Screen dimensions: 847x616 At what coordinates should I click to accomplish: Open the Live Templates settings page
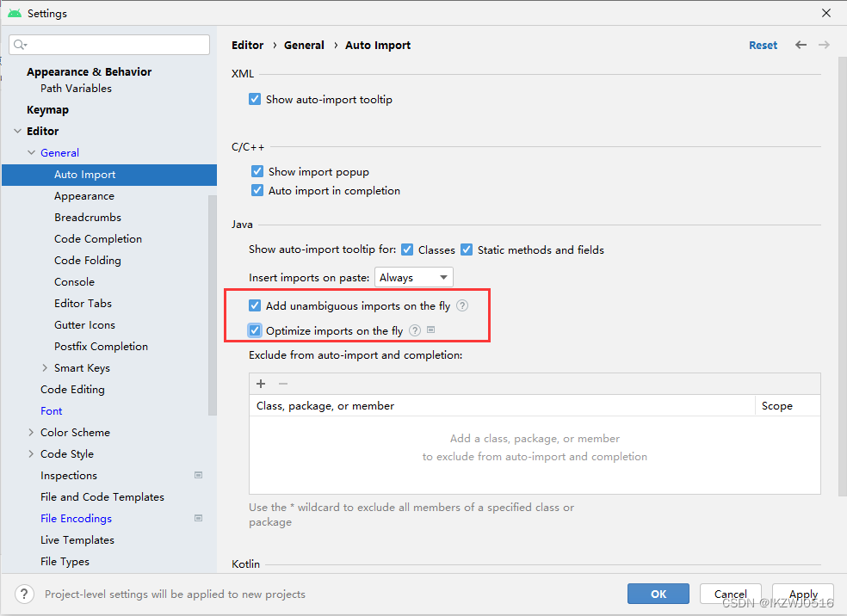77,540
